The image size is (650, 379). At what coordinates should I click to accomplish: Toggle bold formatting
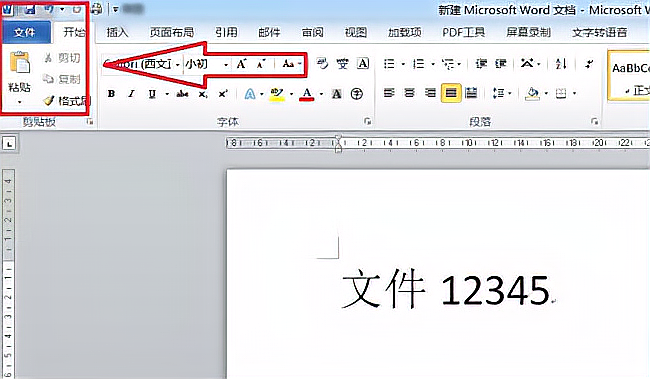tap(111, 94)
